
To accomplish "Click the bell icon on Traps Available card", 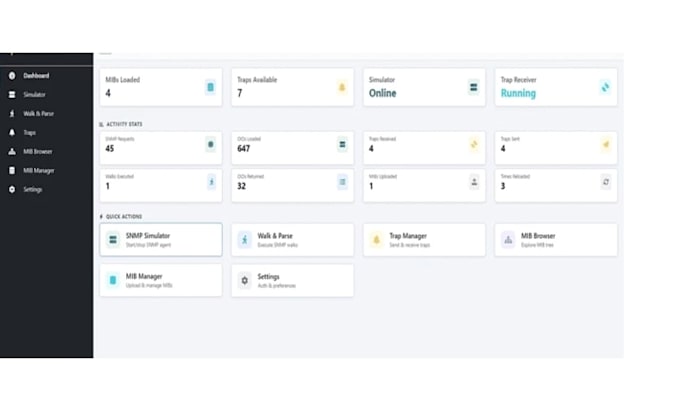I will click(342, 87).
